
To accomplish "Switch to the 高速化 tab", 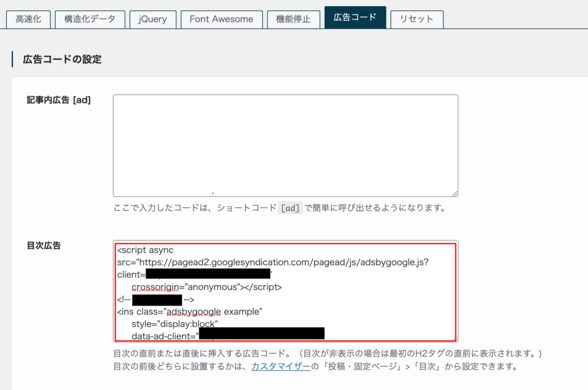I will [28, 19].
